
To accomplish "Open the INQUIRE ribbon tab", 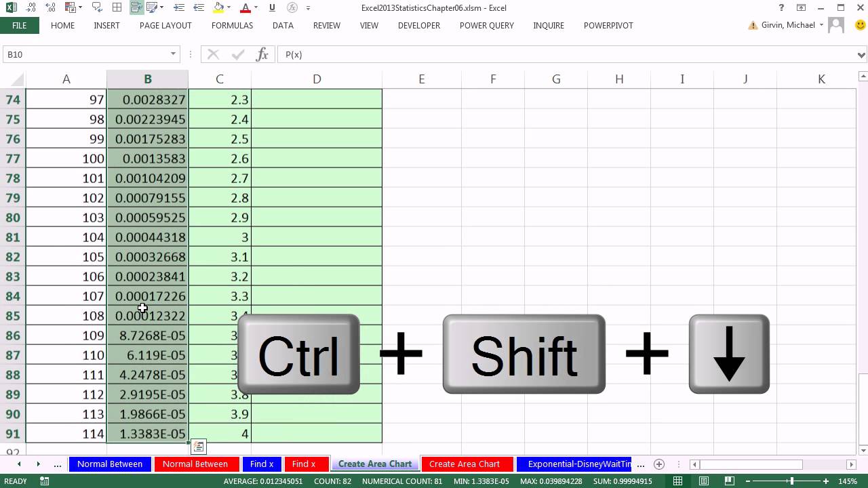I will [x=549, y=25].
